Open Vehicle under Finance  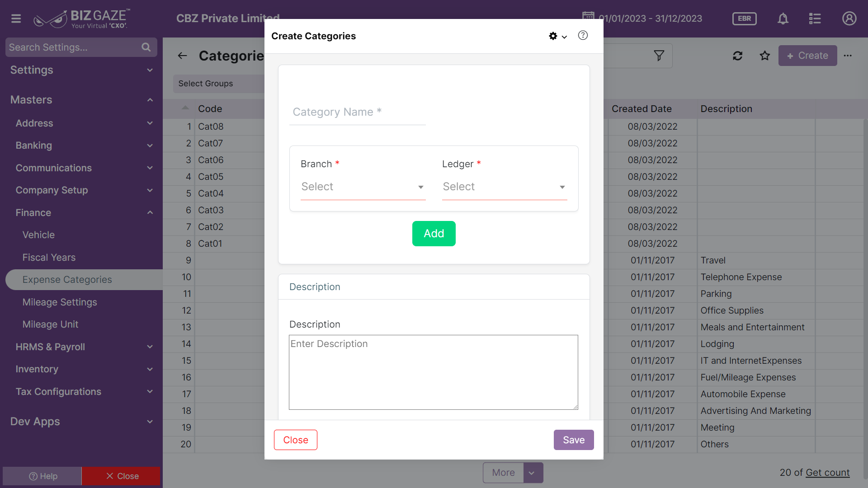point(38,235)
